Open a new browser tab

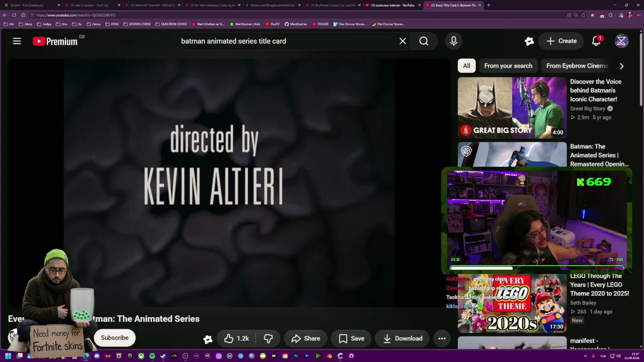click(489, 5)
